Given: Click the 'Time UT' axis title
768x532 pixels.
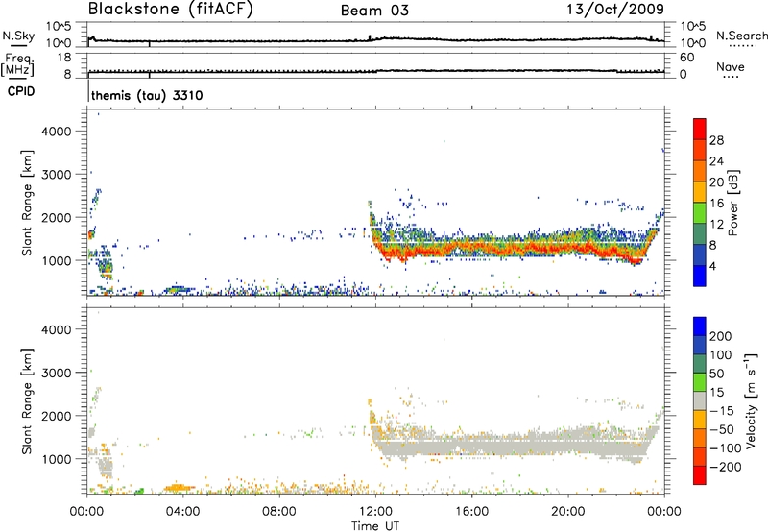Looking at the screenshot, I should 375,526.
